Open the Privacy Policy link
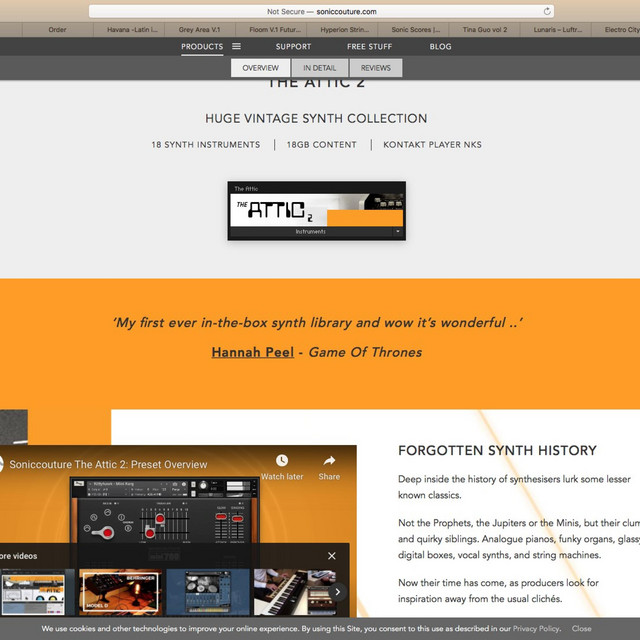 537,629
